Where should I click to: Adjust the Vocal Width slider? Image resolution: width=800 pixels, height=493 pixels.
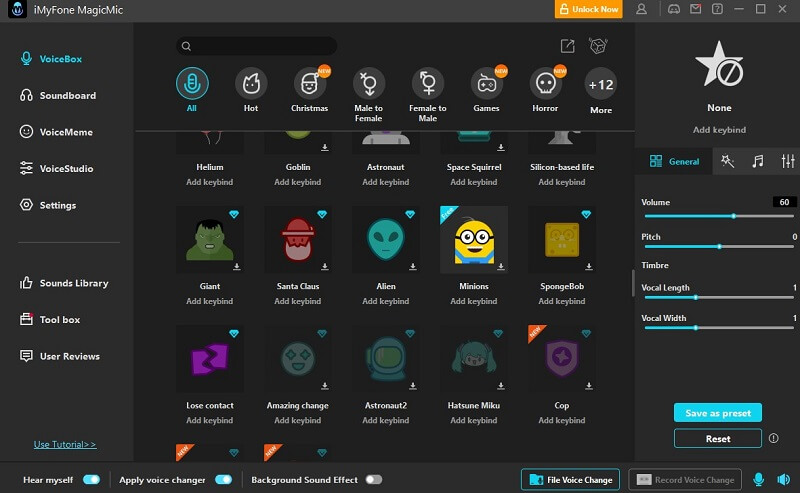719,328
